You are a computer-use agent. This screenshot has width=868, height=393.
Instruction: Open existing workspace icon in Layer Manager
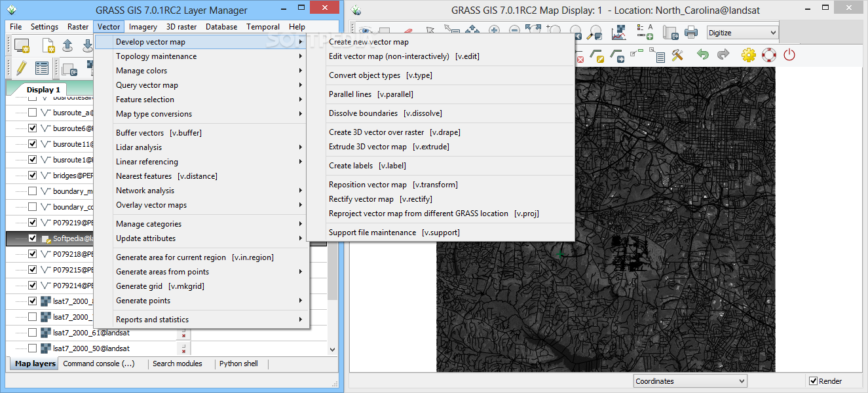click(x=68, y=45)
